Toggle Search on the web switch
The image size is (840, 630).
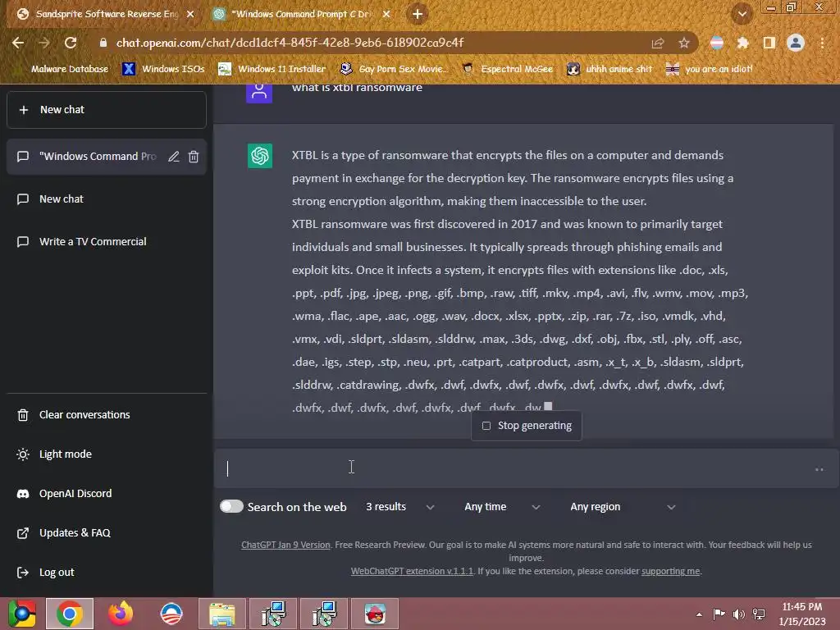(231, 507)
